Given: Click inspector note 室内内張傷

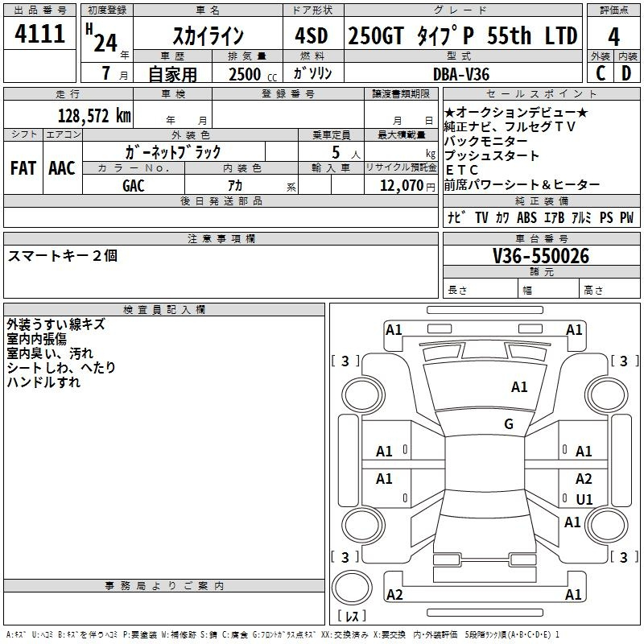Looking at the screenshot, I should tap(36, 339).
